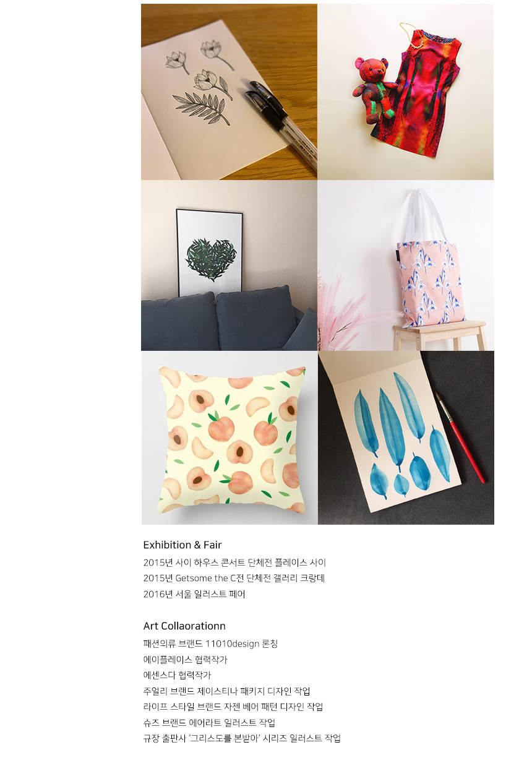Click the red paintbrush in the watercolor photo
Screen dimensions: 532x758
click(x=460, y=437)
